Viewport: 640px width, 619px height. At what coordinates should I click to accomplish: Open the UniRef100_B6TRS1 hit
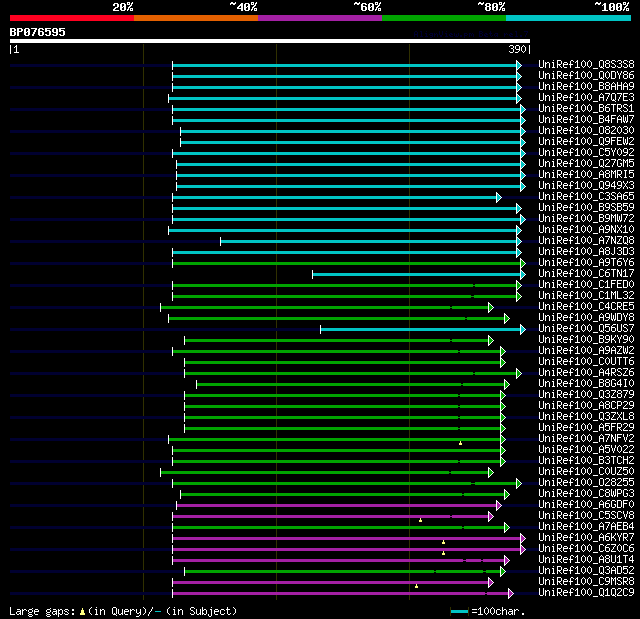586,109
